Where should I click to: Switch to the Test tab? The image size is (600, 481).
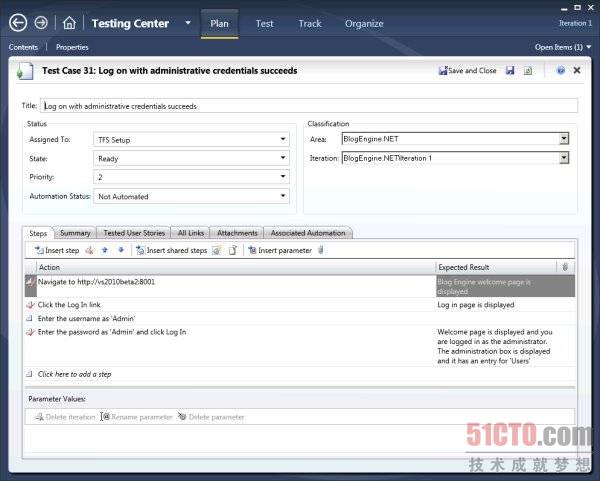[264, 23]
